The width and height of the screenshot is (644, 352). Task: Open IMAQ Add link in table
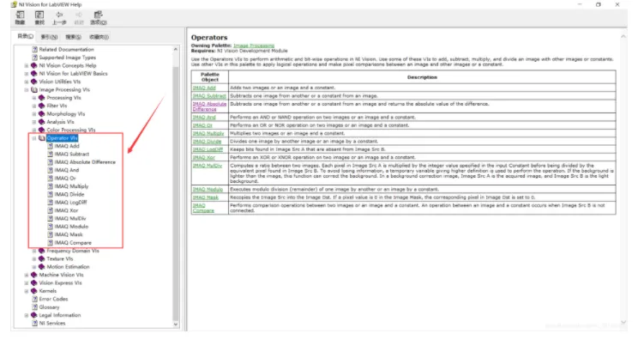(x=204, y=88)
